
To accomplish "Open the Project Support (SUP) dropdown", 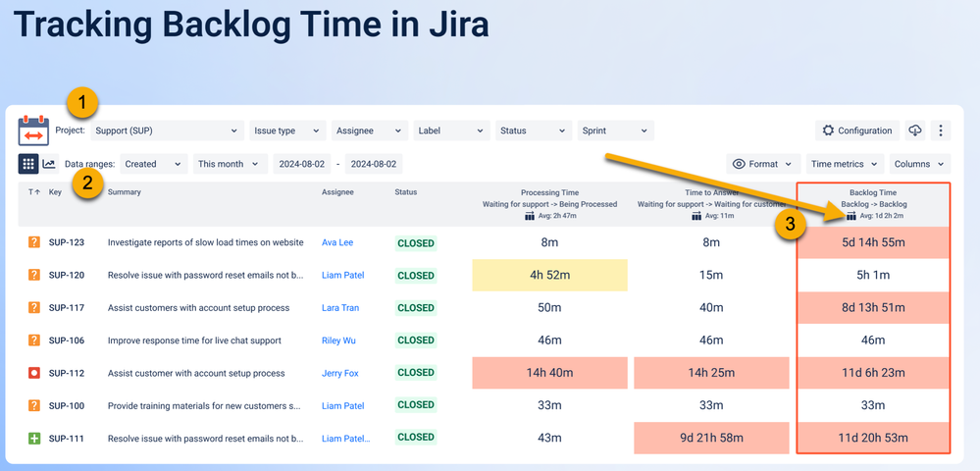I will pyautogui.click(x=167, y=131).
